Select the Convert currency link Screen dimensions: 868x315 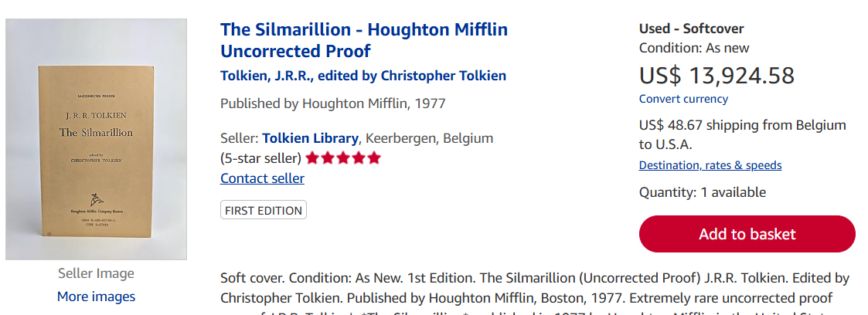pyautogui.click(x=683, y=99)
